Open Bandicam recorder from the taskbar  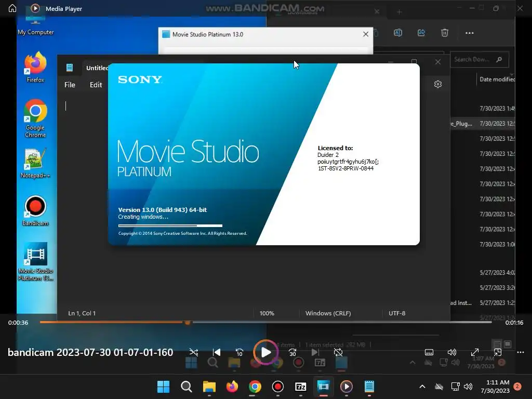click(278, 387)
